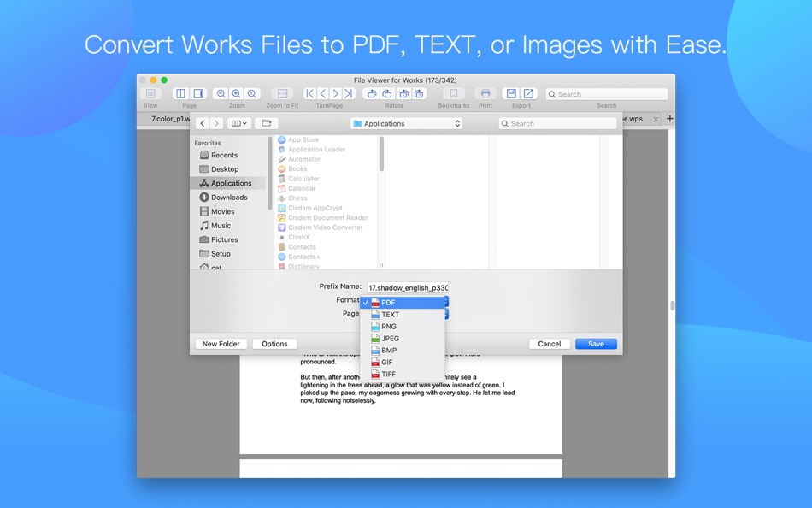Click the main toolbar Search field

point(606,94)
